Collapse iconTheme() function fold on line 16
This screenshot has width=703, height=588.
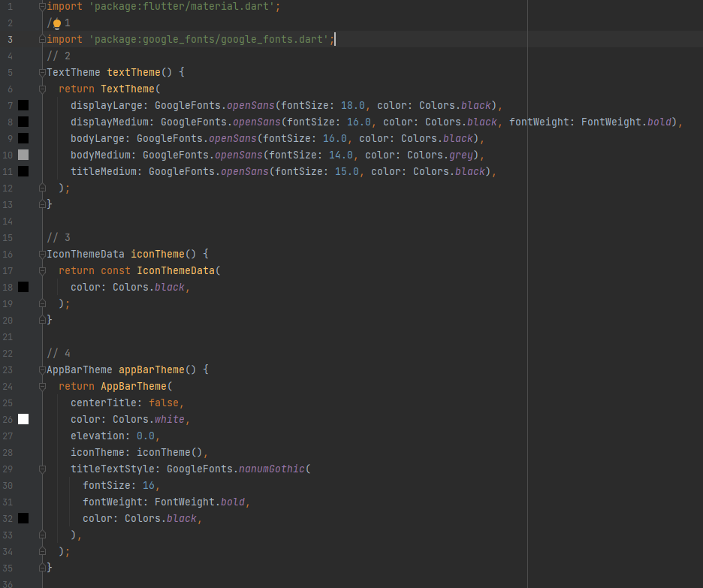(42, 254)
